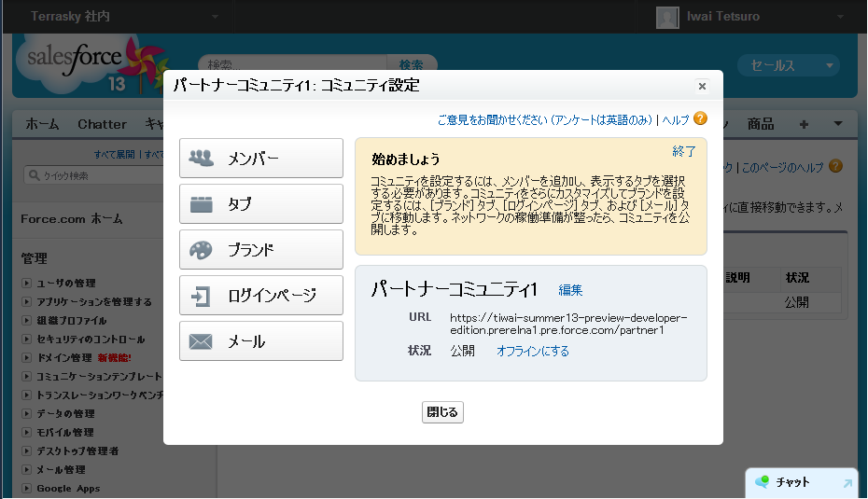Click the このページのヘルプ link
The image size is (868, 499).
click(783, 167)
